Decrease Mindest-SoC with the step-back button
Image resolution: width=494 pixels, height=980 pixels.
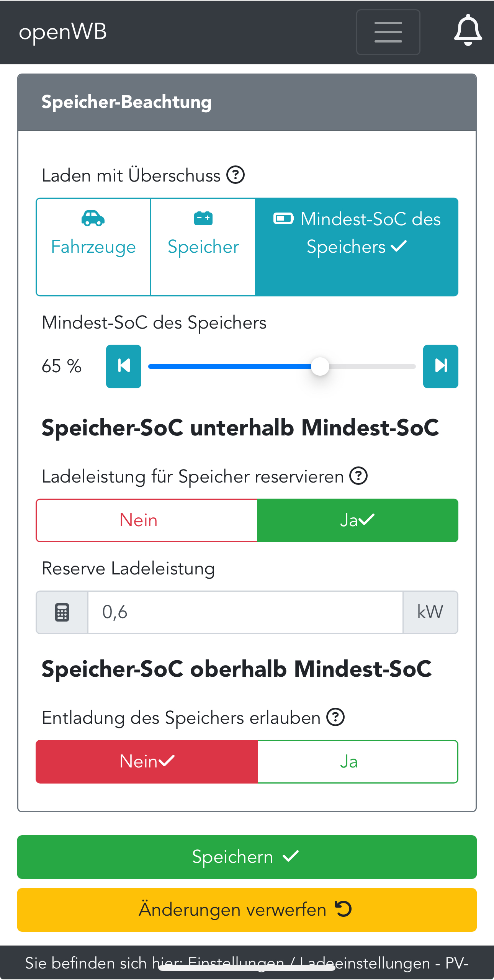point(124,366)
